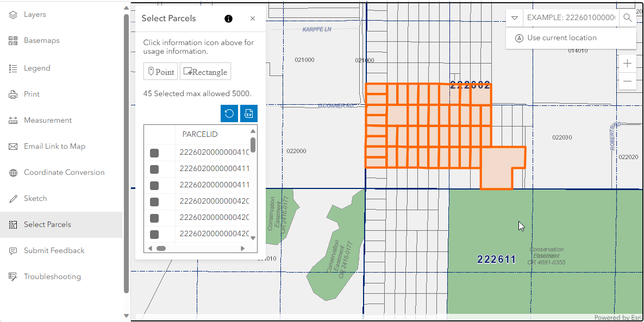This screenshot has width=644, height=322.
Task: Click the search magnifier icon
Action: [x=627, y=18]
